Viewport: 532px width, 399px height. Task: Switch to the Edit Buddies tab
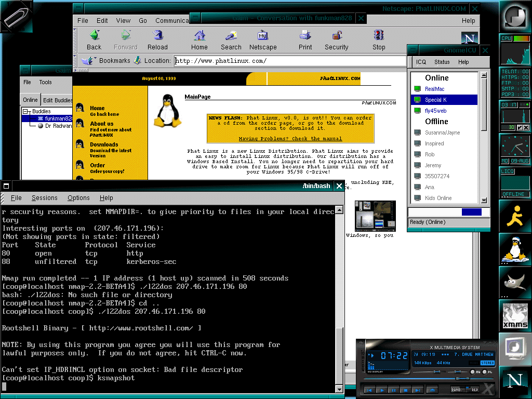point(57,100)
